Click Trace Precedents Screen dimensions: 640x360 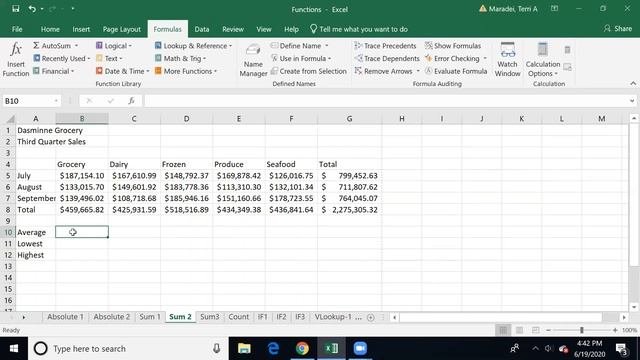(385, 46)
